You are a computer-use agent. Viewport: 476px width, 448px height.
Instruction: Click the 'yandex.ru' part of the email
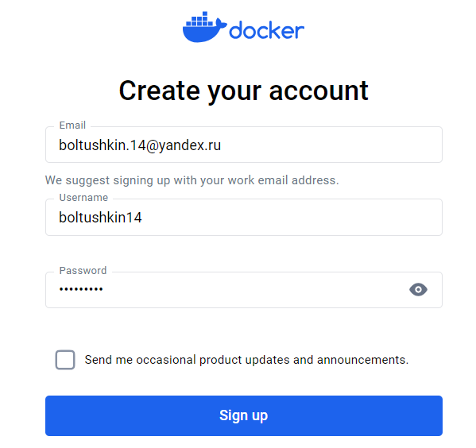click(190, 145)
